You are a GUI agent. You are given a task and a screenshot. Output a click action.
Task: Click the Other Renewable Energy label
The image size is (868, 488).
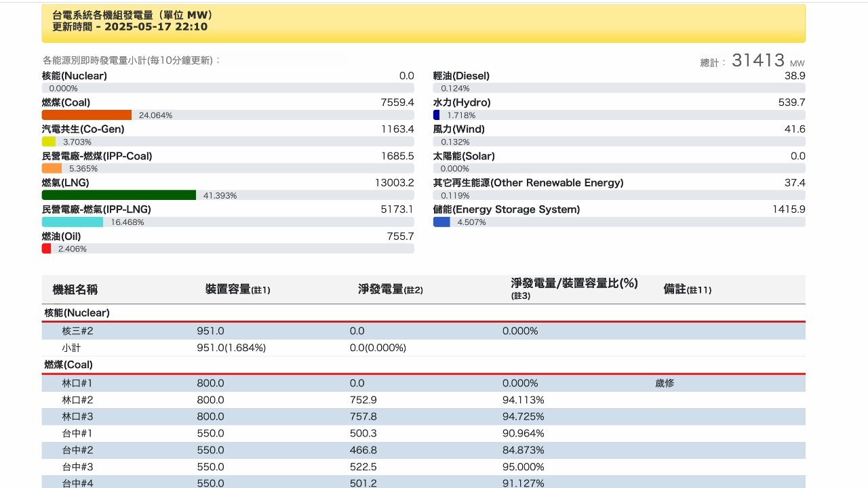coord(528,182)
